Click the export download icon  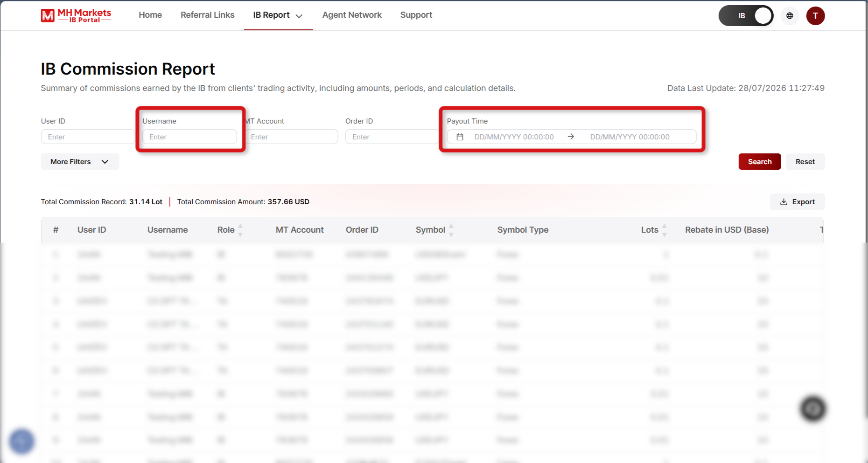click(x=784, y=202)
